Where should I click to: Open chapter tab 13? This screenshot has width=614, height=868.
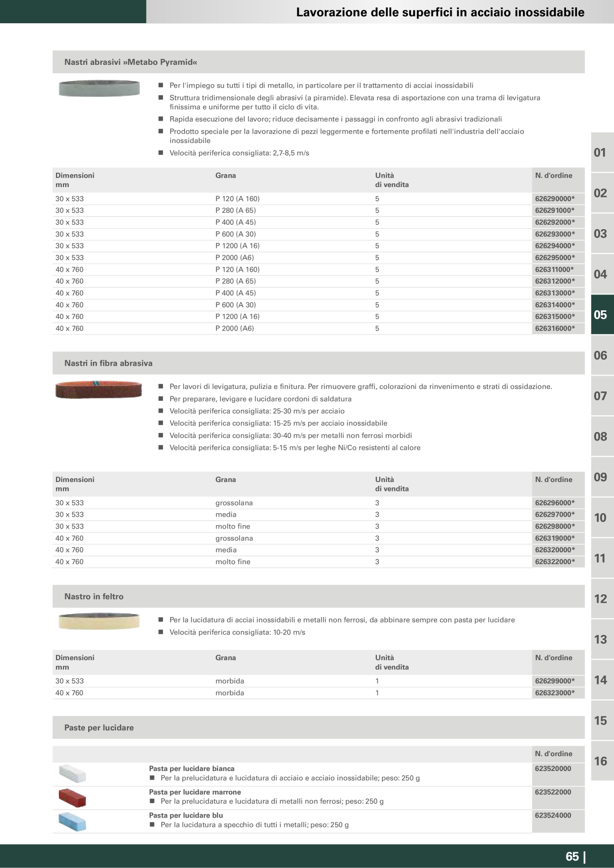pos(602,639)
